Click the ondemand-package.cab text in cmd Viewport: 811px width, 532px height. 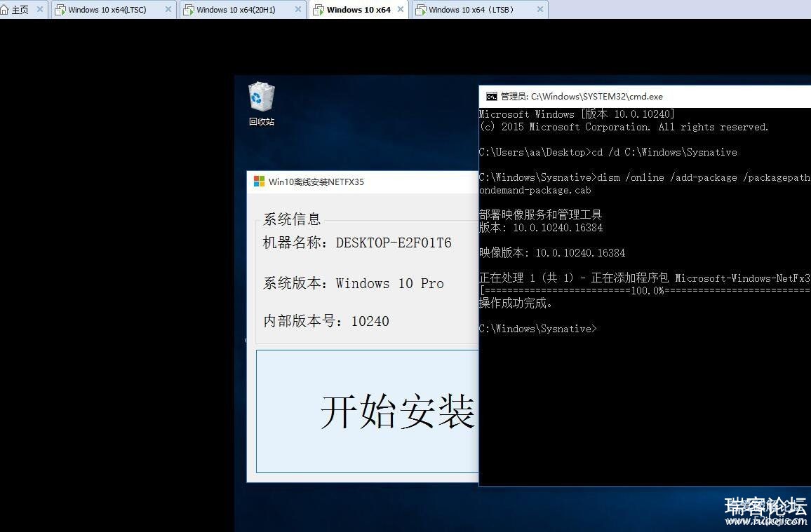pos(535,190)
